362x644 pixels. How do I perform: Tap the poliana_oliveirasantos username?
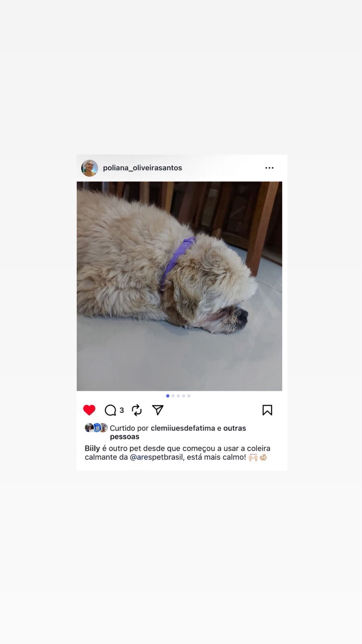[142, 168]
